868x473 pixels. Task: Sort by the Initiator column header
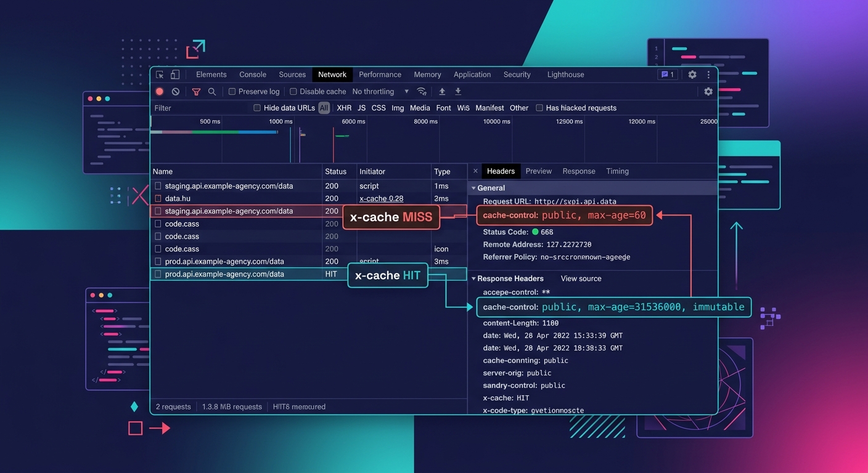(x=394, y=172)
